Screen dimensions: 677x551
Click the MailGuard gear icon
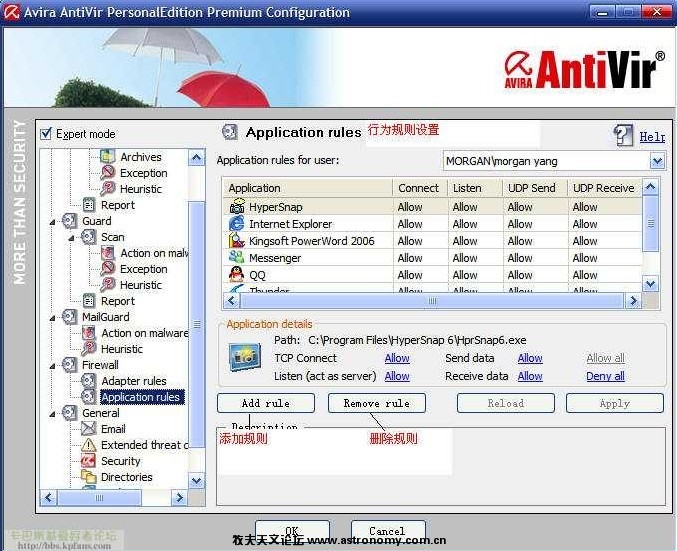pos(70,317)
